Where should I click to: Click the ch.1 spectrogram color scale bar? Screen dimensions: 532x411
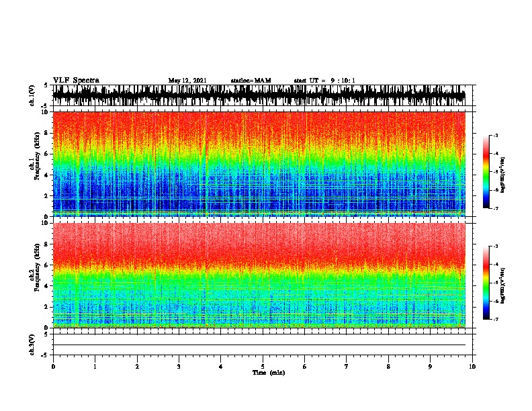tap(486, 172)
